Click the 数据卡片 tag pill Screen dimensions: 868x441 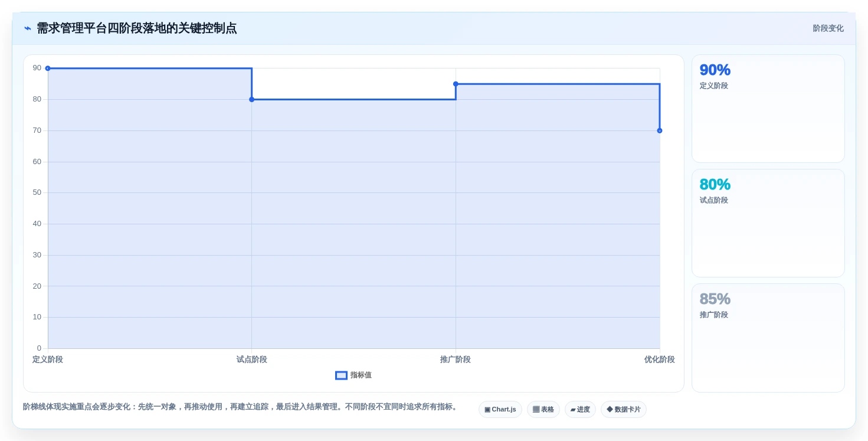click(x=624, y=410)
